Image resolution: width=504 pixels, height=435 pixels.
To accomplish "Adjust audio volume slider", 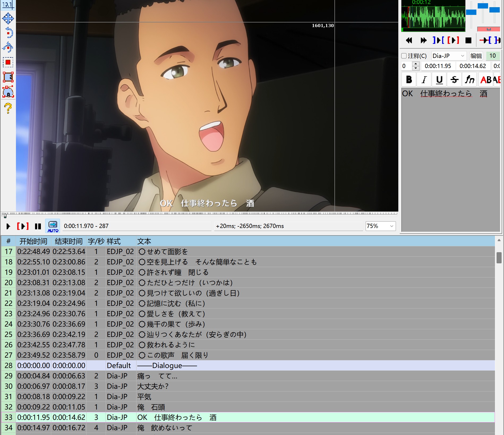I will (494, 10).
